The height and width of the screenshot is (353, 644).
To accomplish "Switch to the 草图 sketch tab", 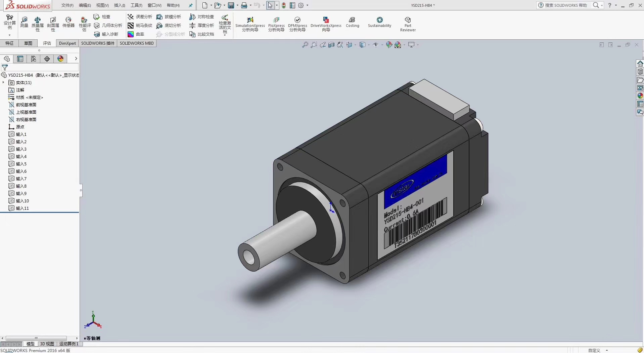I will (x=28, y=43).
